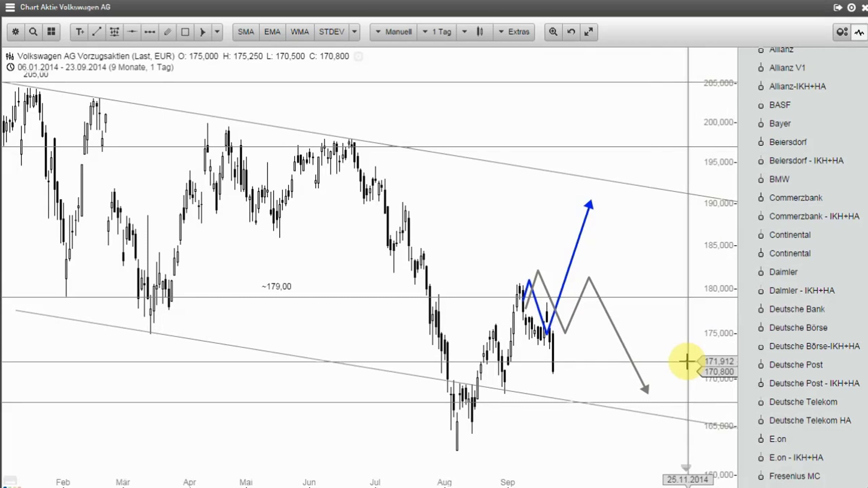868x488 pixels.
Task: Select Commerzbank - IKH+HA in the list
Action: pyautogui.click(x=814, y=216)
